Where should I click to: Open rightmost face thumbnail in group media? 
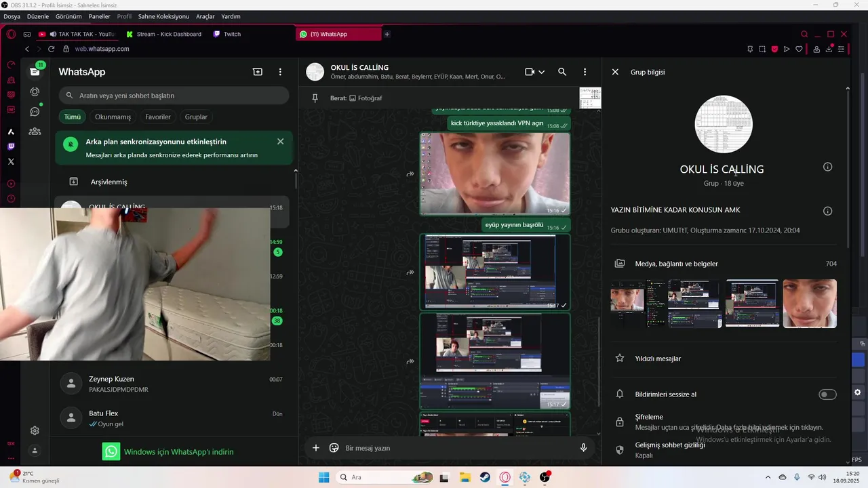coord(810,304)
